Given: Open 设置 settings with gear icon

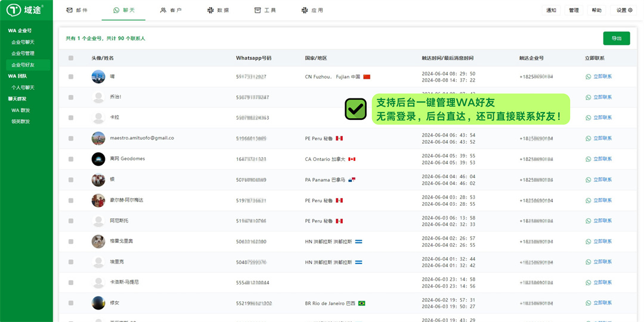Looking at the screenshot, I should click(x=624, y=10).
